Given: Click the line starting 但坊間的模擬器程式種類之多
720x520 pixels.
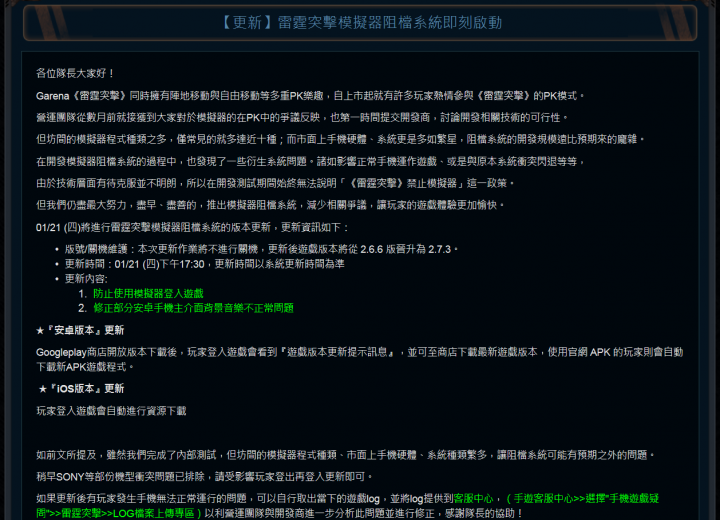Looking at the screenshot, I should pyautogui.click(x=340, y=139).
